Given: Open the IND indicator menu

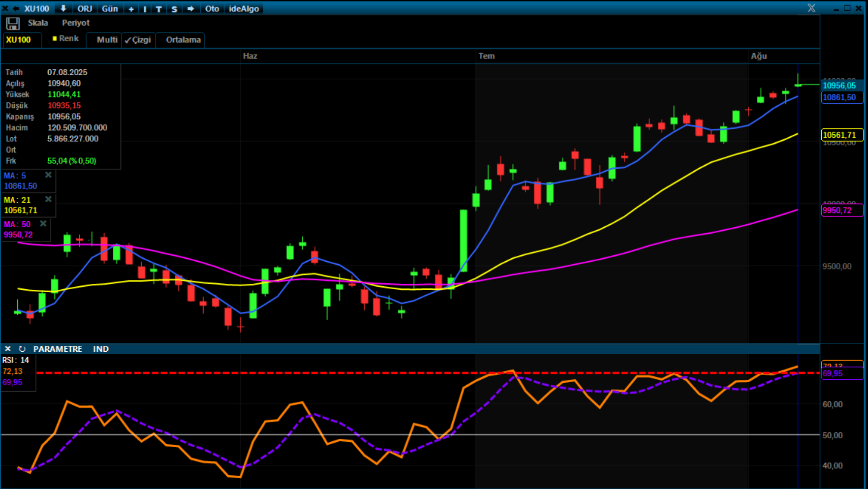Looking at the screenshot, I should [x=101, y=349].
